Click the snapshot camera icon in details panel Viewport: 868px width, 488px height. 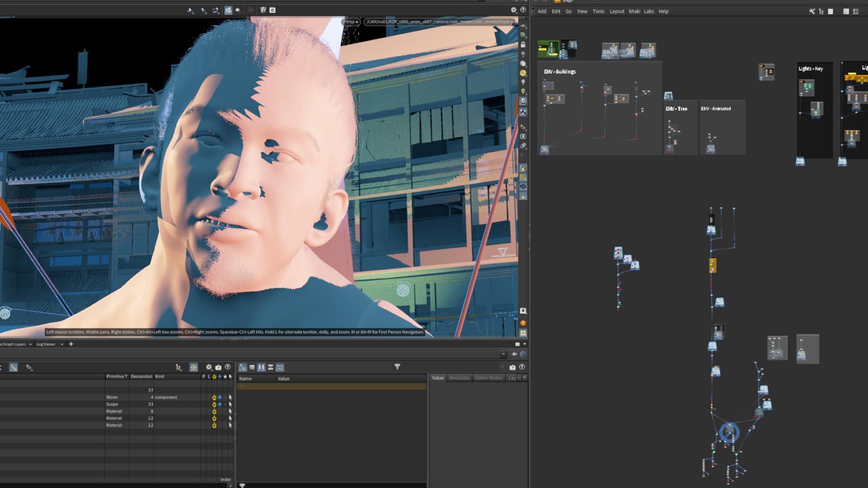point(512,367)
